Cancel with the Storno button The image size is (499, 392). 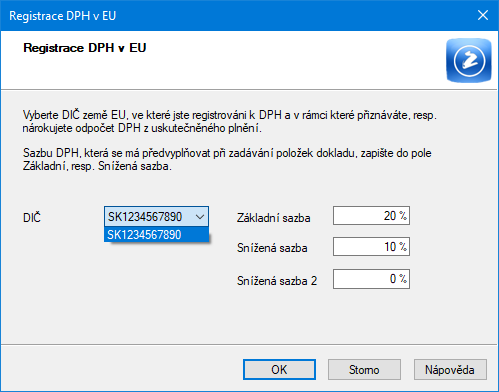pos(364,369)
